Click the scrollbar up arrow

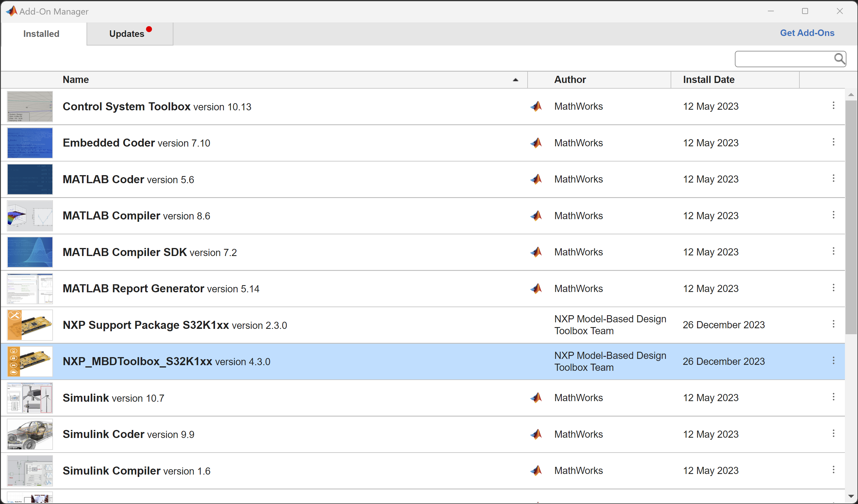[852, 94]
